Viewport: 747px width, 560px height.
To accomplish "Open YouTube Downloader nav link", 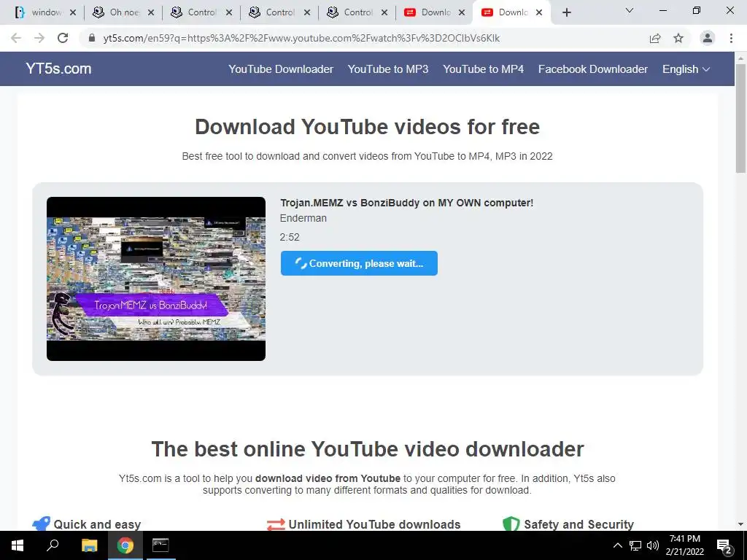I will pyautogui.click(x=281, y=69).
